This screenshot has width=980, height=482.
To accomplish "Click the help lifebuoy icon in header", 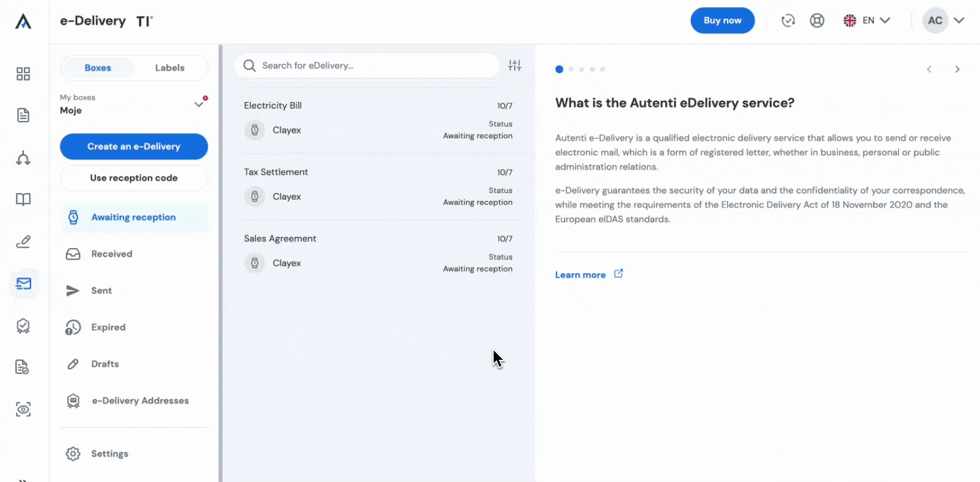I will pos(817,21).
